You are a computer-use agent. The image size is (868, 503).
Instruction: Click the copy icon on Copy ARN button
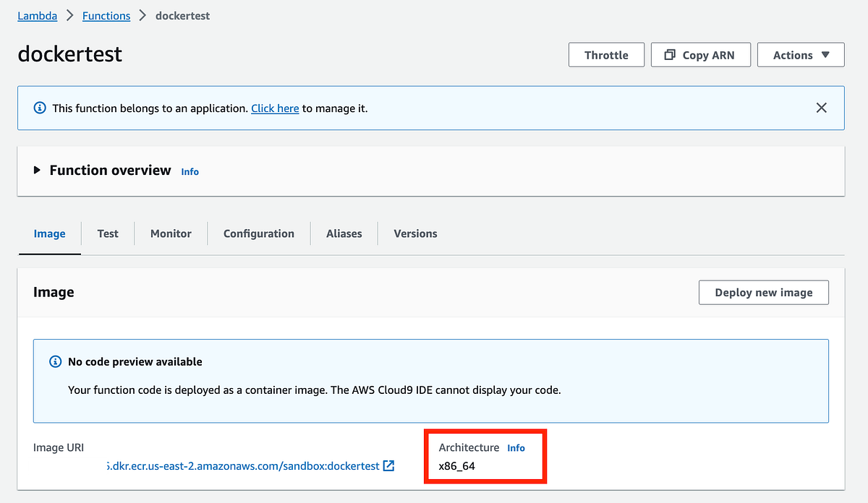pyautogui.click(x=669, y=54)
